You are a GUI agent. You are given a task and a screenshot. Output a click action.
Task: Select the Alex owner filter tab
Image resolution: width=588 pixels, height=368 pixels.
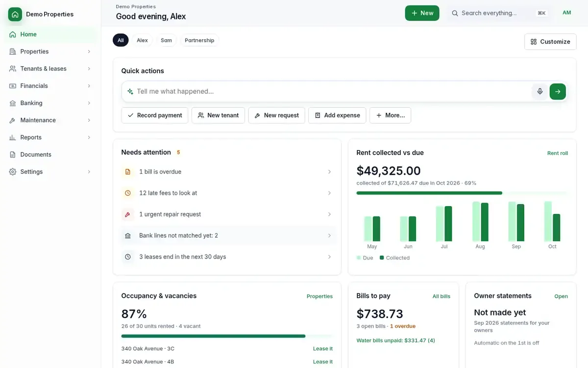[142, 40]
